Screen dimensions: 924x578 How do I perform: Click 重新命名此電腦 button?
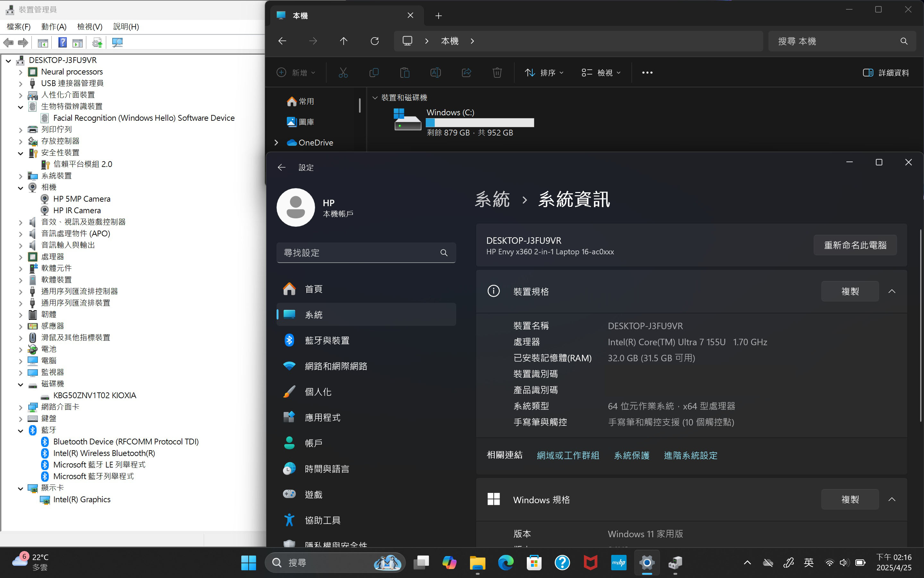tap(855, 245)
